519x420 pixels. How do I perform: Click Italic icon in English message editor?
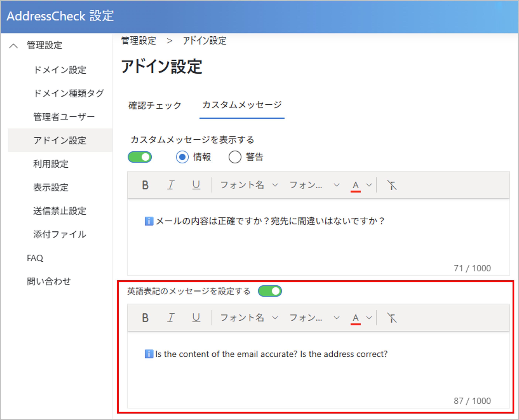(x=171, y=318)
